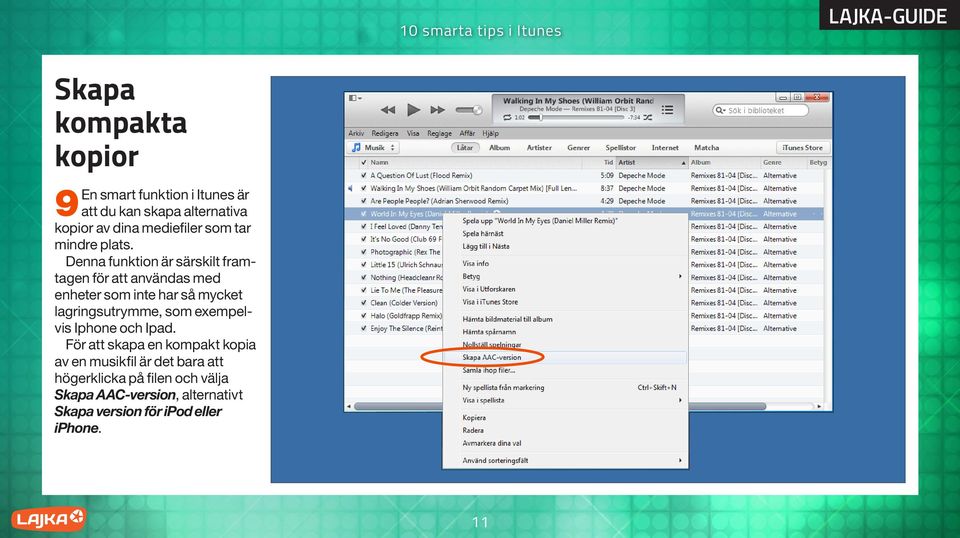This screenshot has height=538, width=960.
Task: Open search options magnifier dropdown
Action: pos(720,111)
